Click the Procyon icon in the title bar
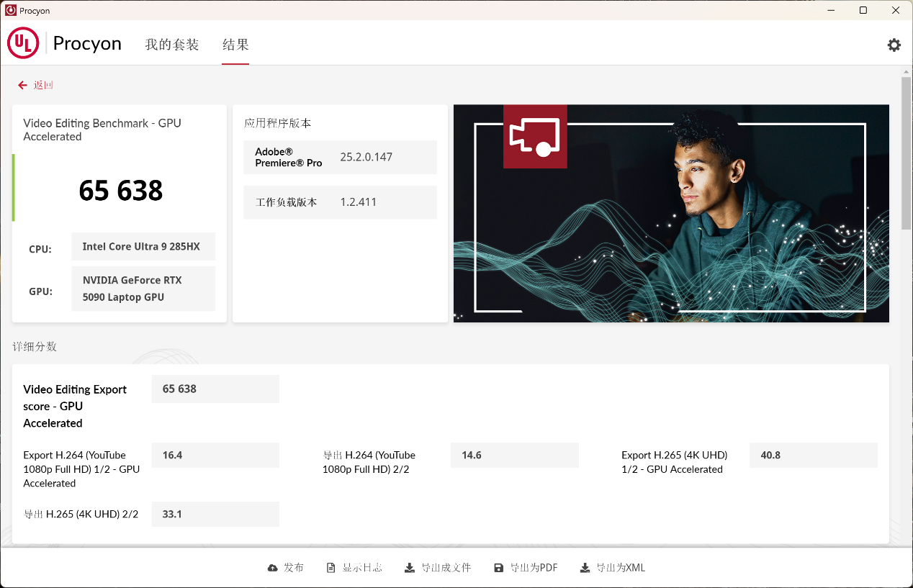The image size is (913, 588). 10,10
